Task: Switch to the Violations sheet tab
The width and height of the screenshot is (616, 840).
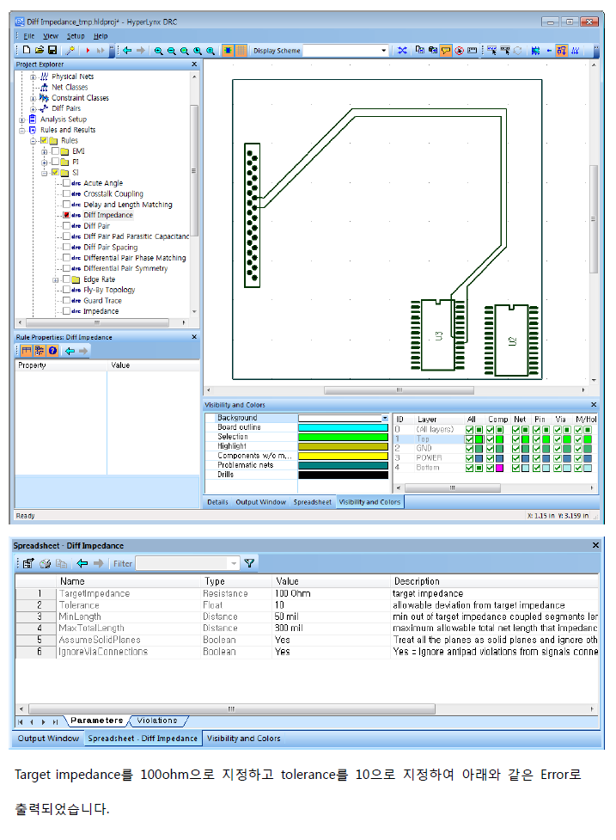Action: click(x=157, y=720)
